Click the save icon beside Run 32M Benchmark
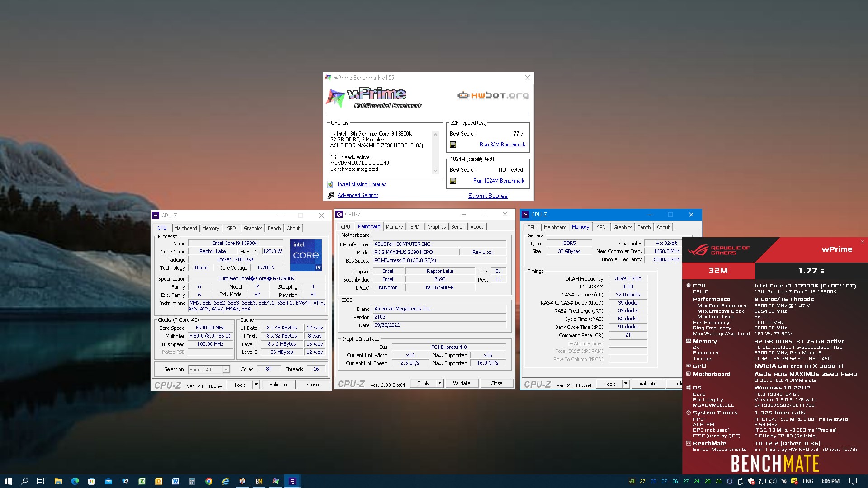This screenshot has height=488, width=868. pos(453,145)
